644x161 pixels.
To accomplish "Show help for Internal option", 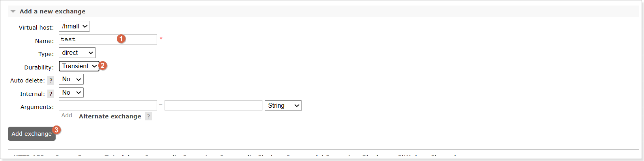I will [x=51, y=94].
